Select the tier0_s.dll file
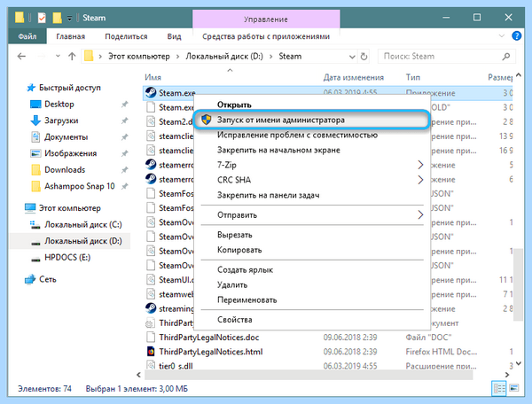532x404 pixels. pos(176,366)
